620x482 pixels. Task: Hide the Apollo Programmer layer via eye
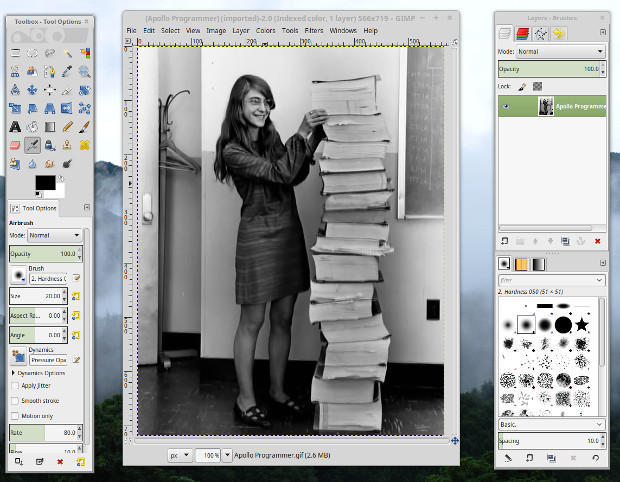click(508, 105)
